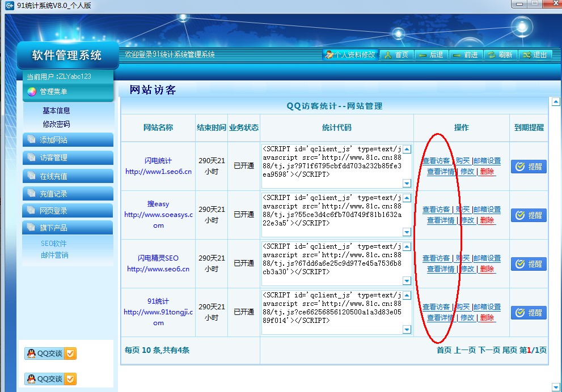
Task: Click page scrollbar up arrow
Action: (556, 101)
